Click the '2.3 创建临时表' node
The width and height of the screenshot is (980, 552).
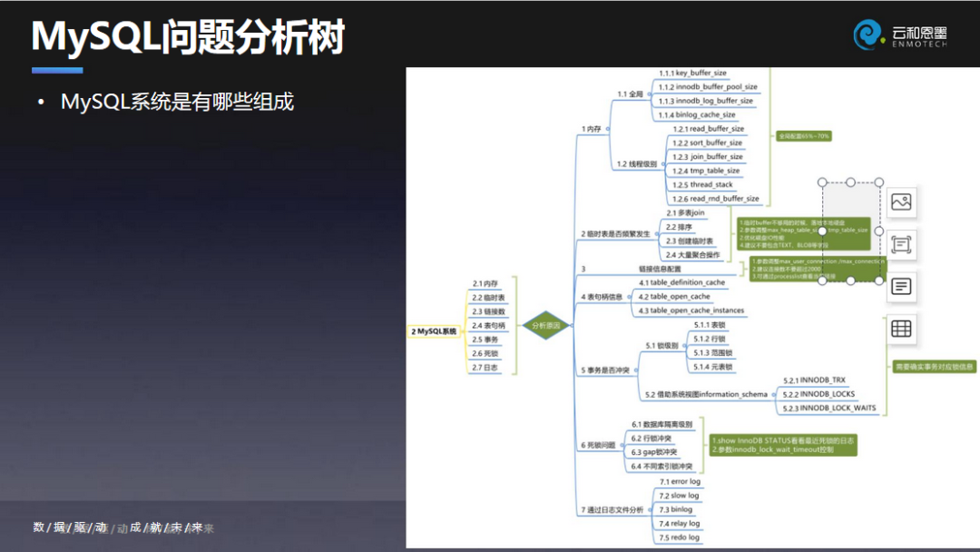tap(689, 241)
